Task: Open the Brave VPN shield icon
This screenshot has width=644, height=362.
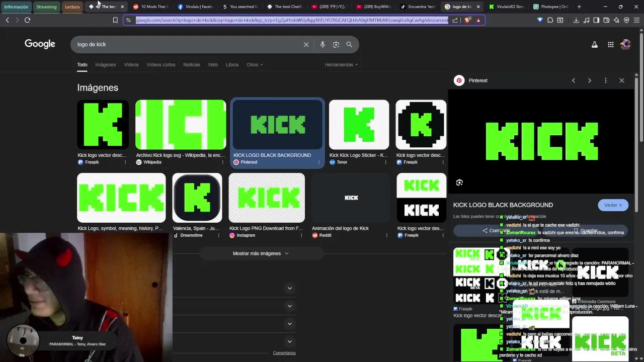Action: 626,20
